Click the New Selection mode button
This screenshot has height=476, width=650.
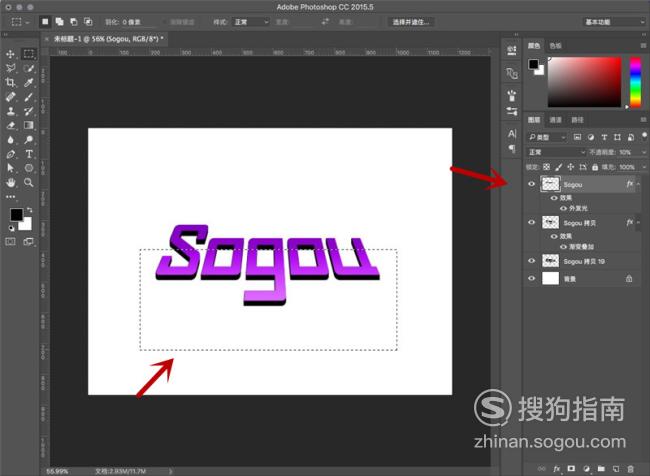(45, 22)
